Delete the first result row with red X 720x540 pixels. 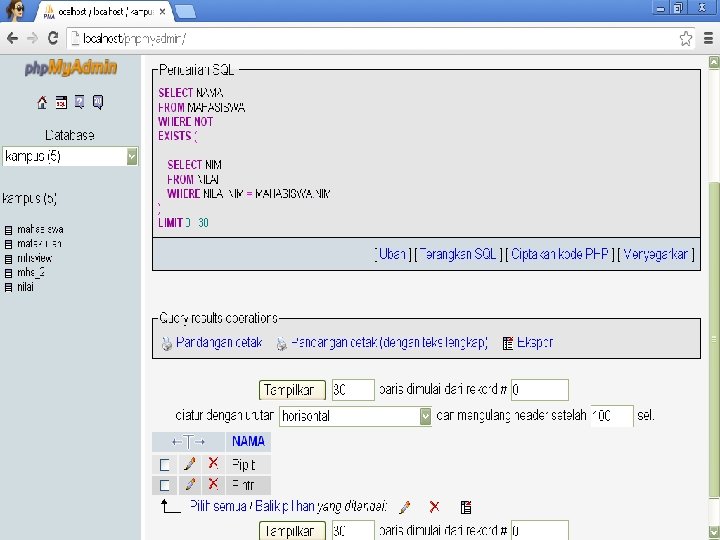point(213,463)
